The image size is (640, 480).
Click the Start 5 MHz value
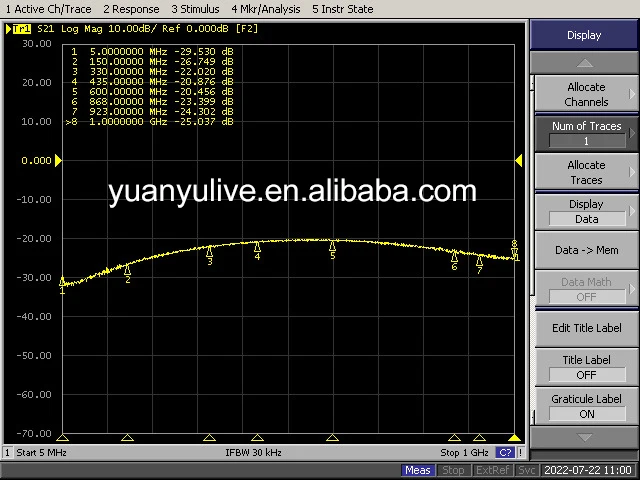click(x=41, y=452)
